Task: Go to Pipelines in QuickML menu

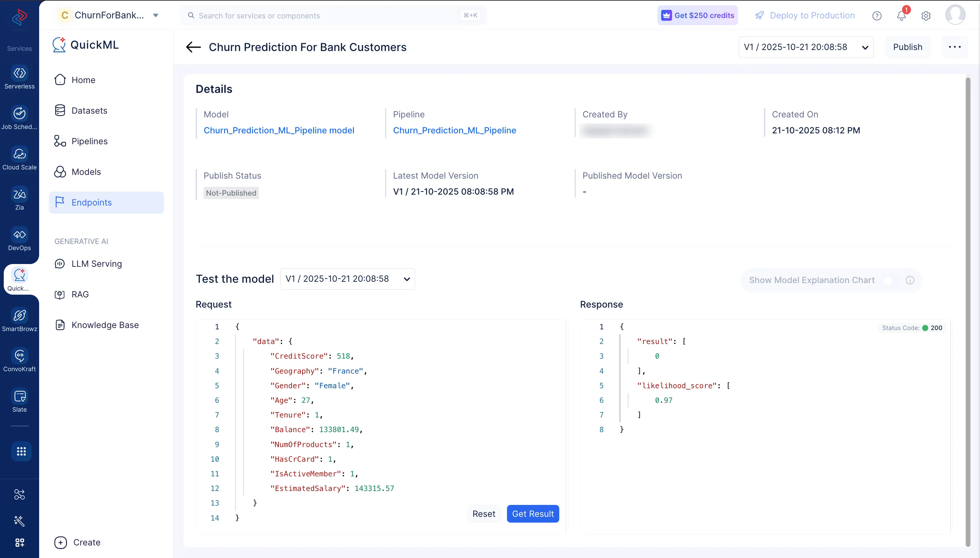Action: (89, 141)
